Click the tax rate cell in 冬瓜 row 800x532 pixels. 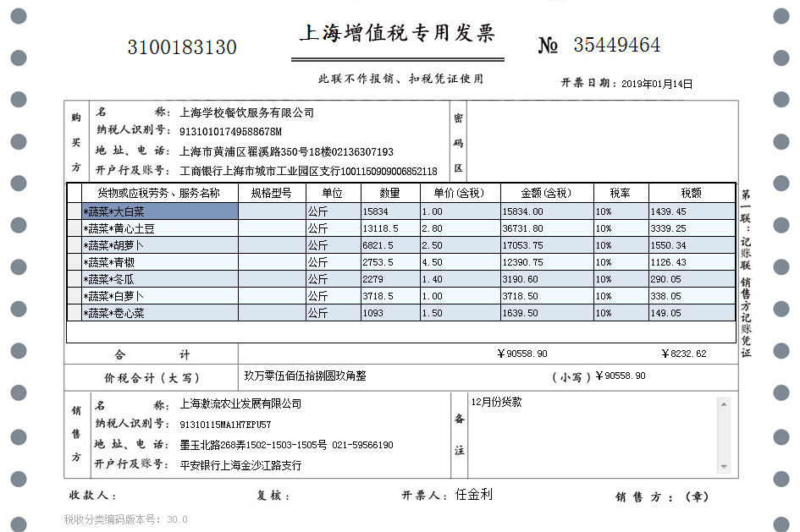tap(620, 279)
